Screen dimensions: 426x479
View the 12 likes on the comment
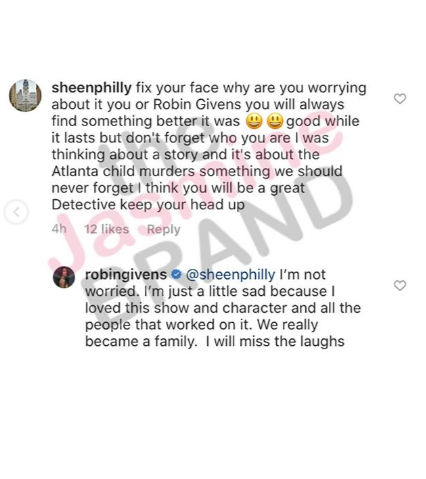(106, 229)
